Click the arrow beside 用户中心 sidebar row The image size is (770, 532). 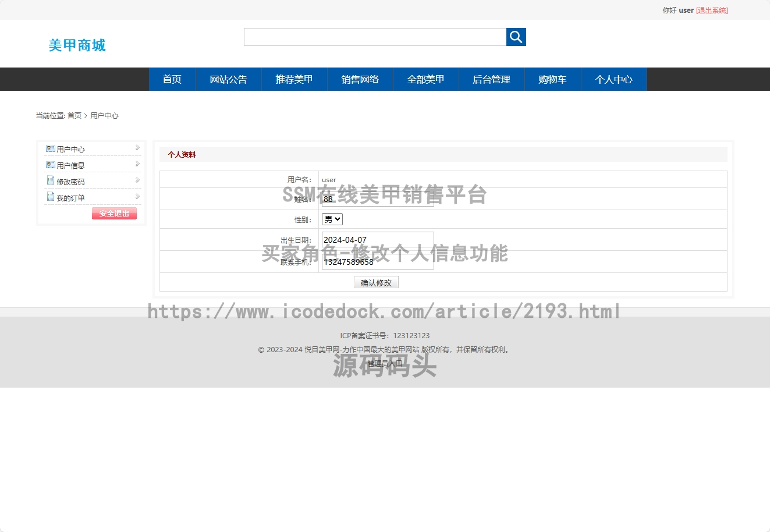137,148
